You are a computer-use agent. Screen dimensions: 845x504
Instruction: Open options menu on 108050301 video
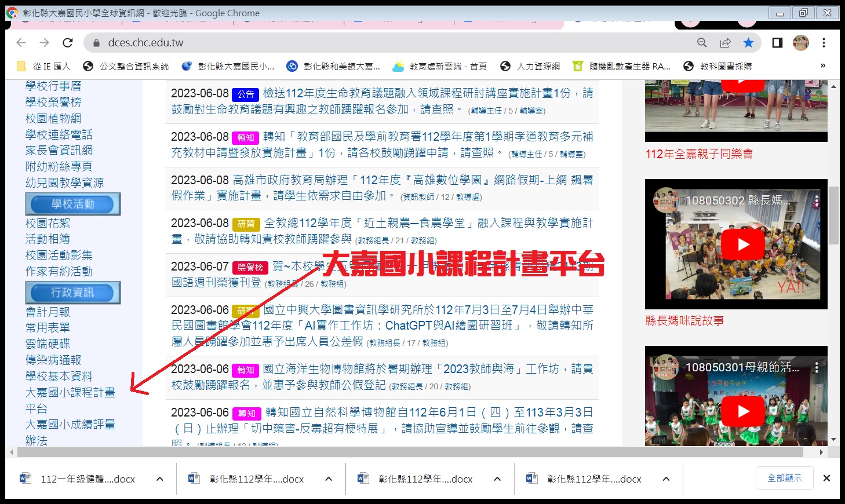816,367
